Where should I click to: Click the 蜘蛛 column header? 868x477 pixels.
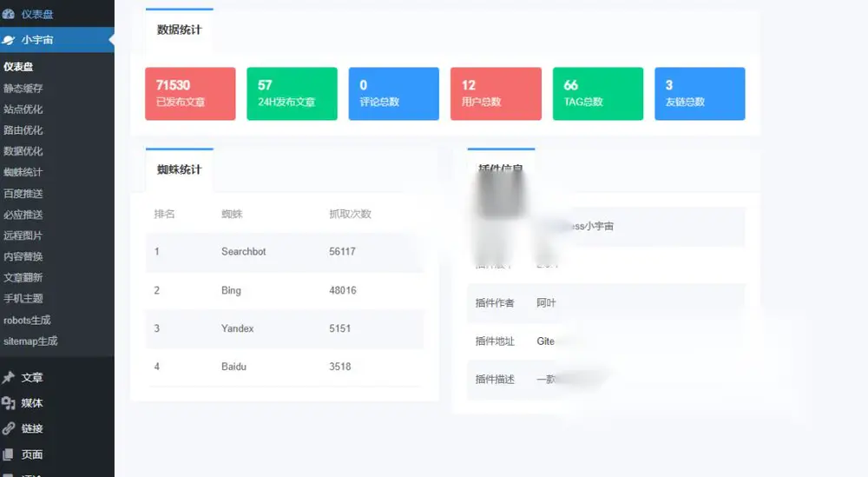coord(232,214)
